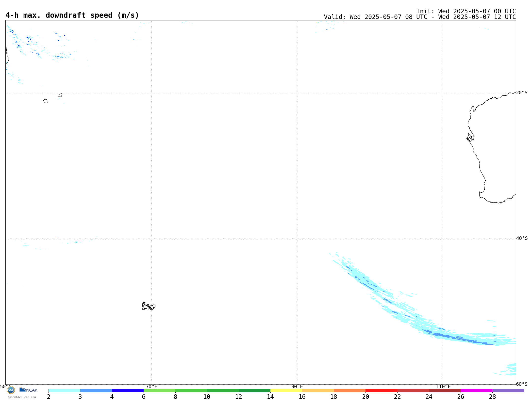Click the dark green 12-14 color swatch

tap(254, 390)
